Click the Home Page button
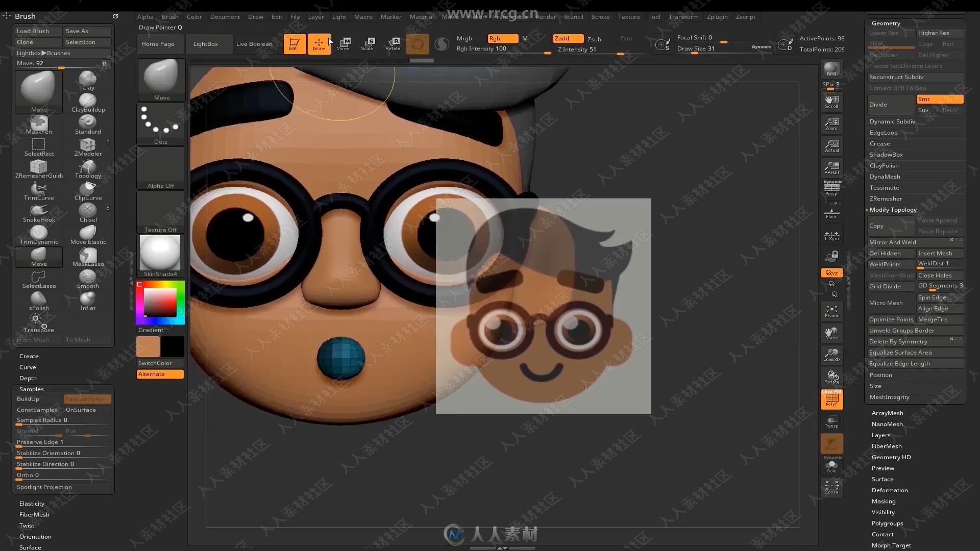The image size is (980, 551). [158, 44]
